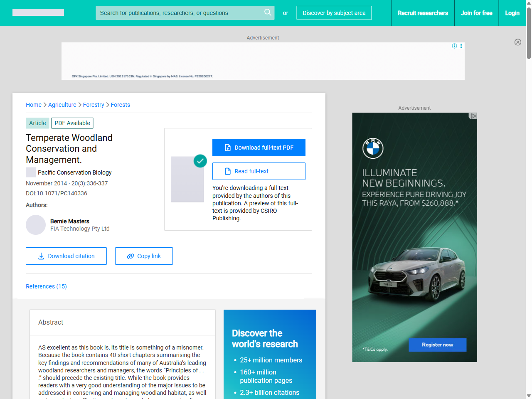Open Recruit researchers menu item
Screen dimensions: 532x399
point(423,13)
